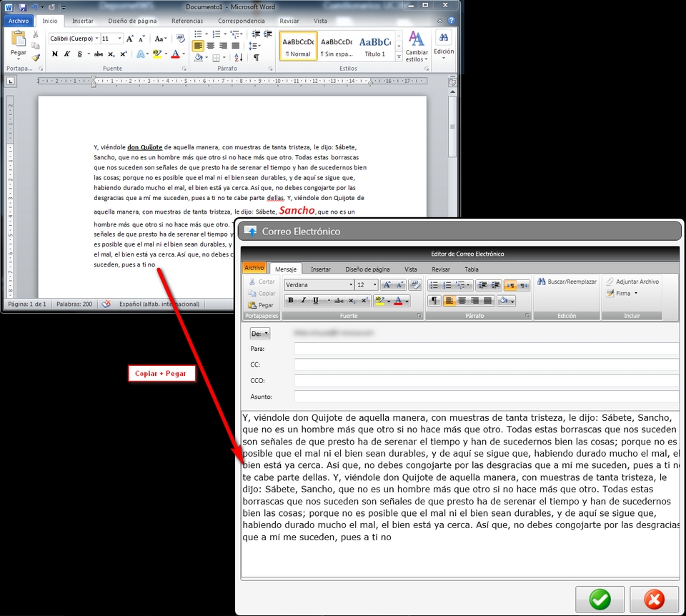Toggle superscript in Word ribbon

pyautogui.click(x=124, y=54)
